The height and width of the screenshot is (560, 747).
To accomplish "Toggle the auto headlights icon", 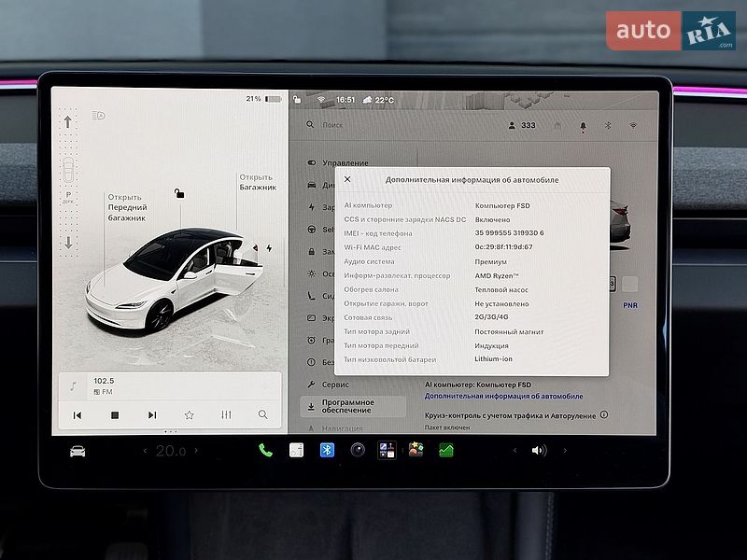I will (98, 115).
